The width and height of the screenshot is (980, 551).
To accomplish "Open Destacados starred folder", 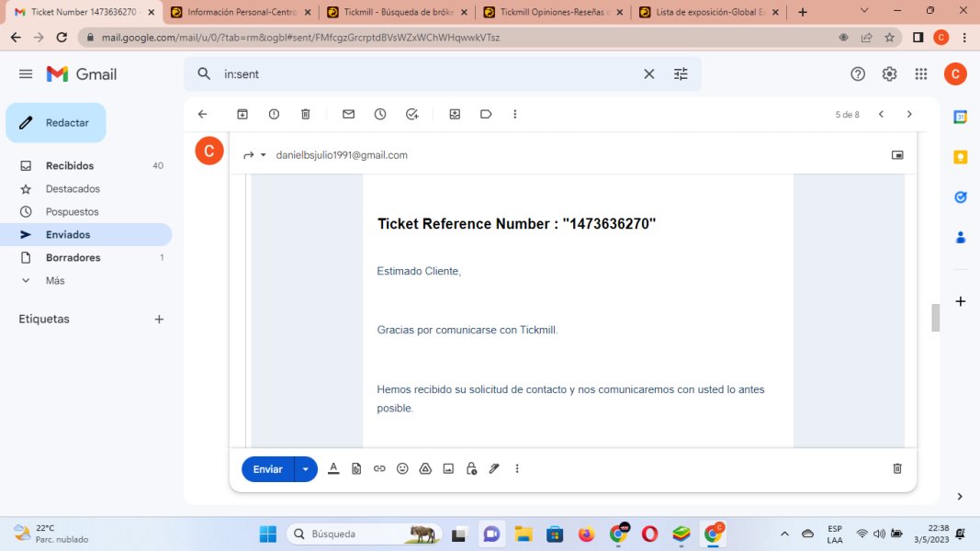I will coord(87,188).
